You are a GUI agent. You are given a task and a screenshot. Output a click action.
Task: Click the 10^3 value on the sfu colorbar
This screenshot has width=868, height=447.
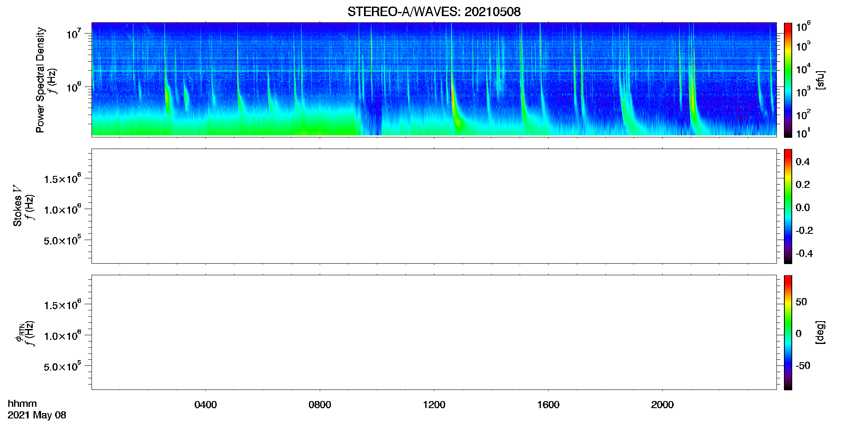[x=803, y=91]
